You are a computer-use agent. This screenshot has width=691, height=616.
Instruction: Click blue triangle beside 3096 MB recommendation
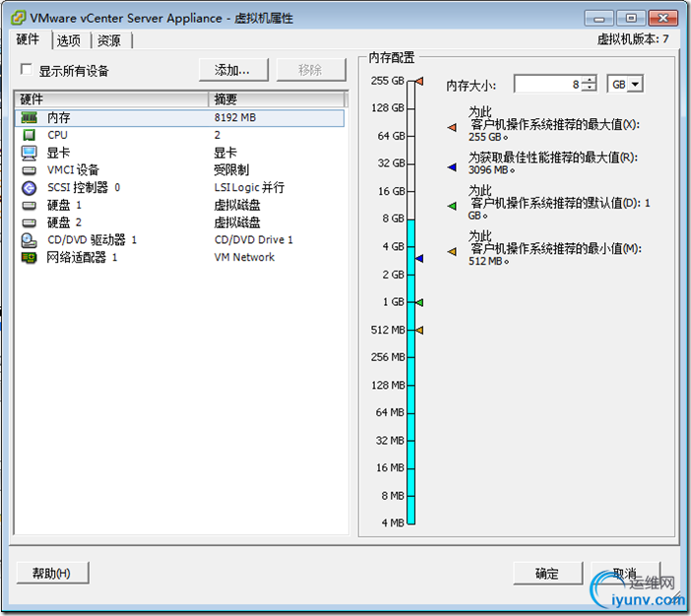tap(452, 167)
